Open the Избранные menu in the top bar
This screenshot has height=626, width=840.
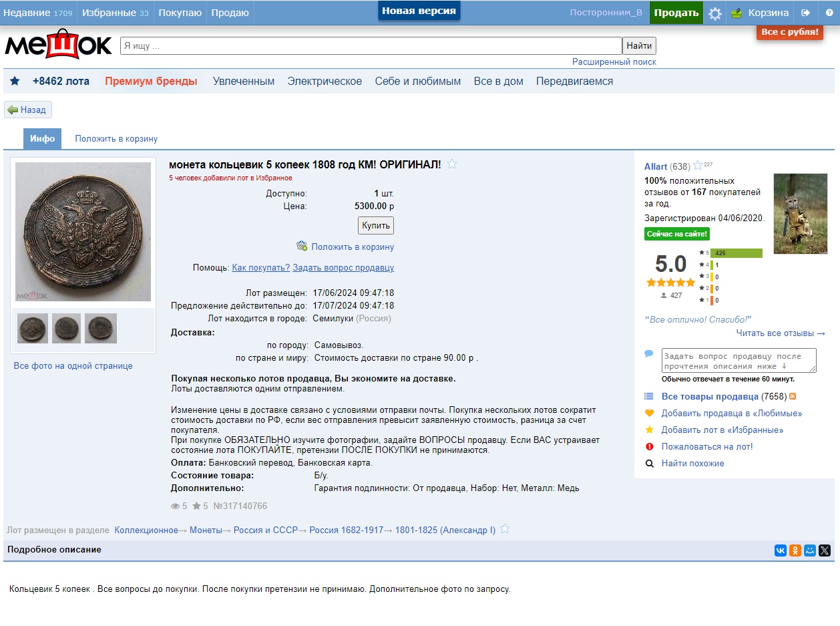(116, 13)
